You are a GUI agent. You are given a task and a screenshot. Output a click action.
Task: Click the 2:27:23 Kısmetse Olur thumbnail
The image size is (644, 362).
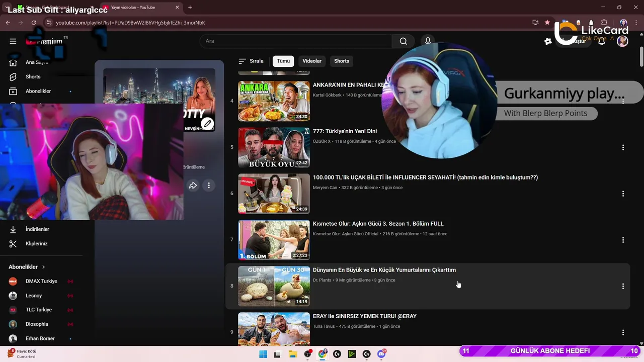click(x=274, y=240)
